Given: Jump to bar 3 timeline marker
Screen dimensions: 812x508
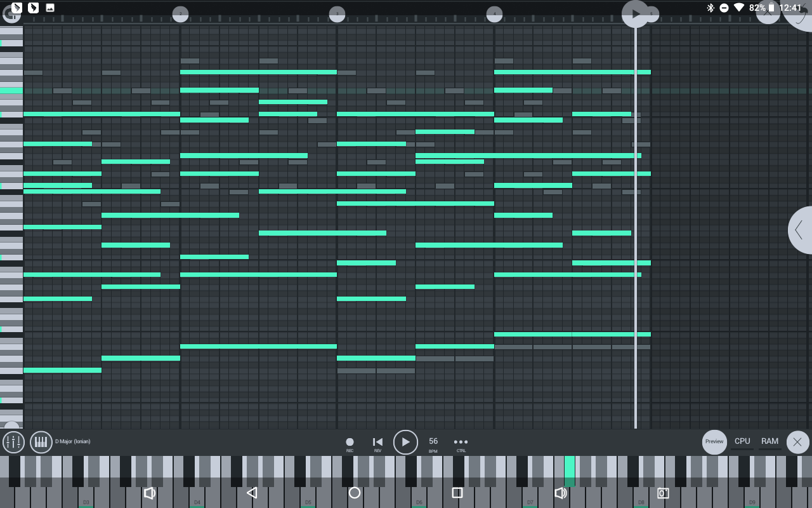Looking at the screenshot, I should tap(337, 14).
